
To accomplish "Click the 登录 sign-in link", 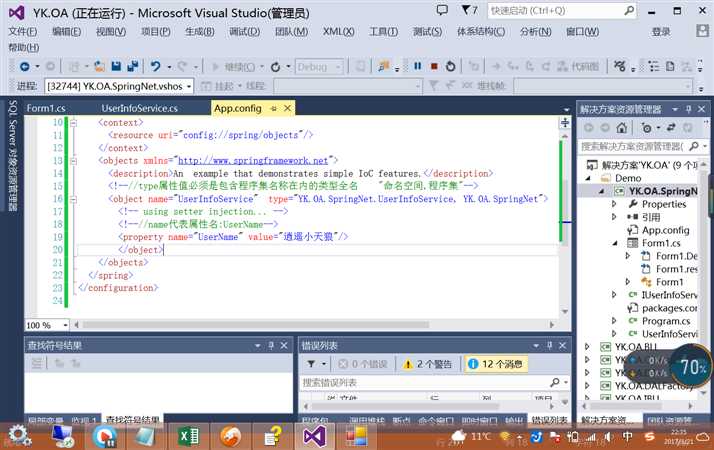I will [661, 31].
